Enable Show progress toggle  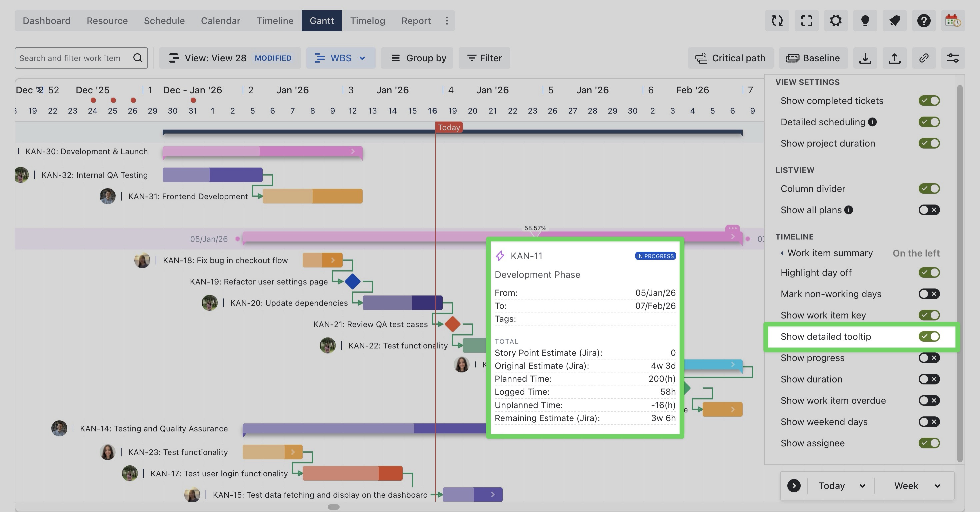[x=929, y=358]
